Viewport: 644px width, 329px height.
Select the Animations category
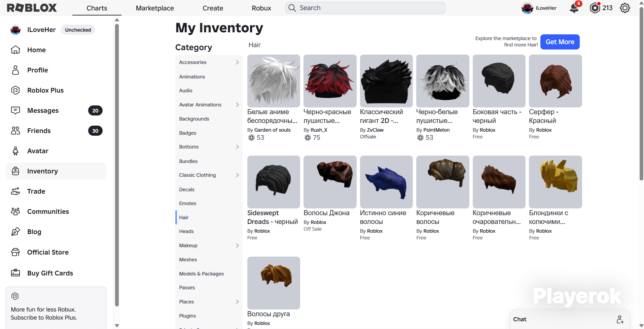click(x=209, y=77)
